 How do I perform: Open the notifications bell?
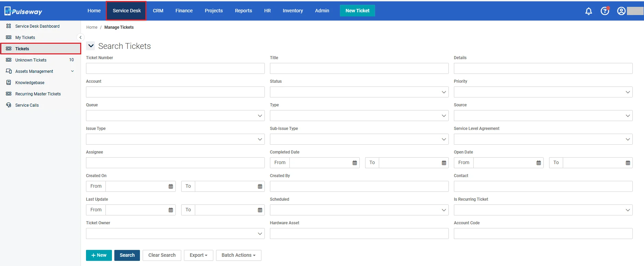(x=589, y=11)
